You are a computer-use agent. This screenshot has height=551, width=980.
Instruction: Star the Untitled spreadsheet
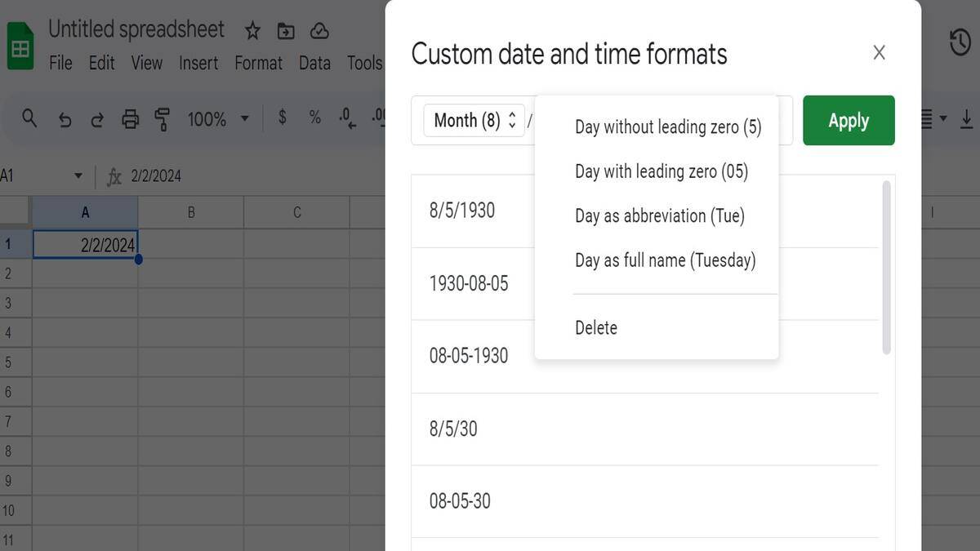[x=253, y=31]
